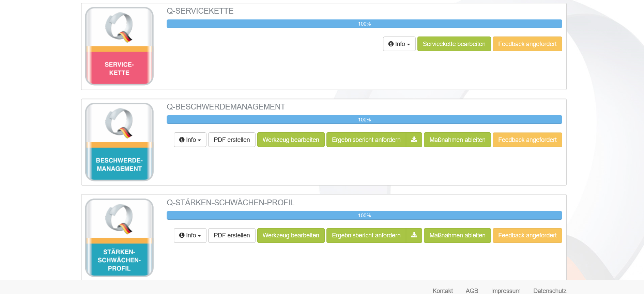
Task: Click the Stärken-Schwächen-Profil badge image
Action: [x=119, y=238]
